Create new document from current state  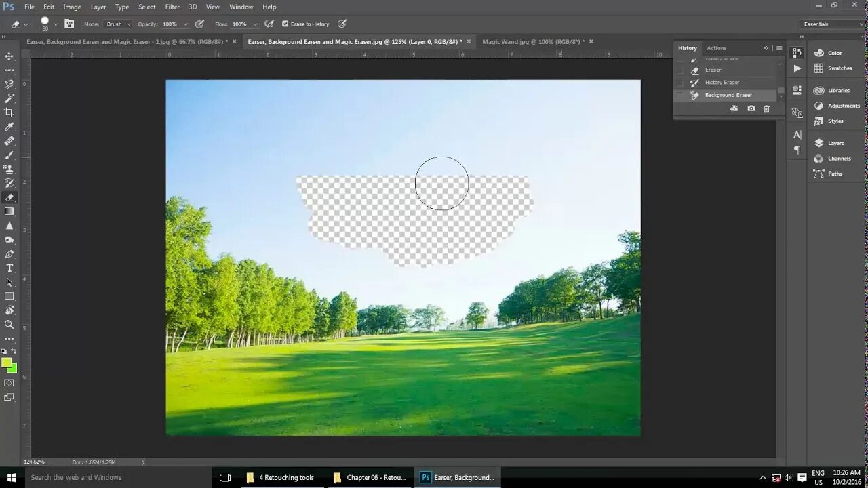pyautogui.click(x=734, y=108)
